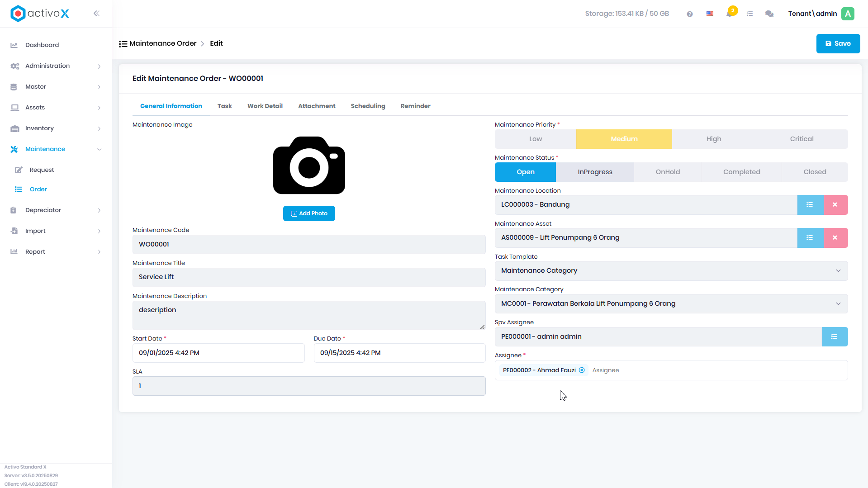This screenshot has height=488, width=868.
Task: Open the help question mark icon
Action: click(690, 14)
